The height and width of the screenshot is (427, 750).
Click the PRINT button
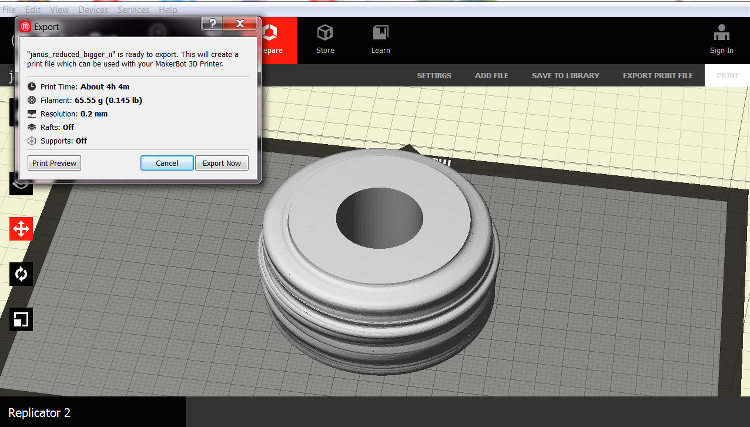click(727, 76)
